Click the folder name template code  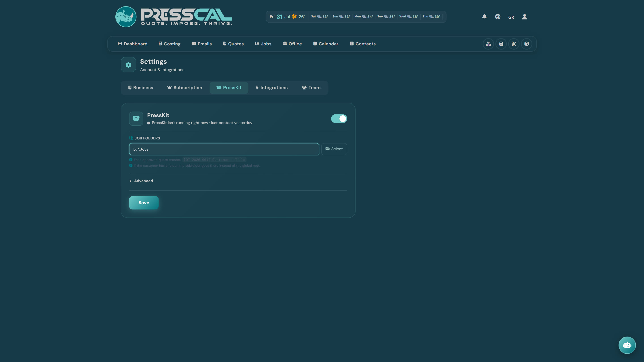[214, 160]
